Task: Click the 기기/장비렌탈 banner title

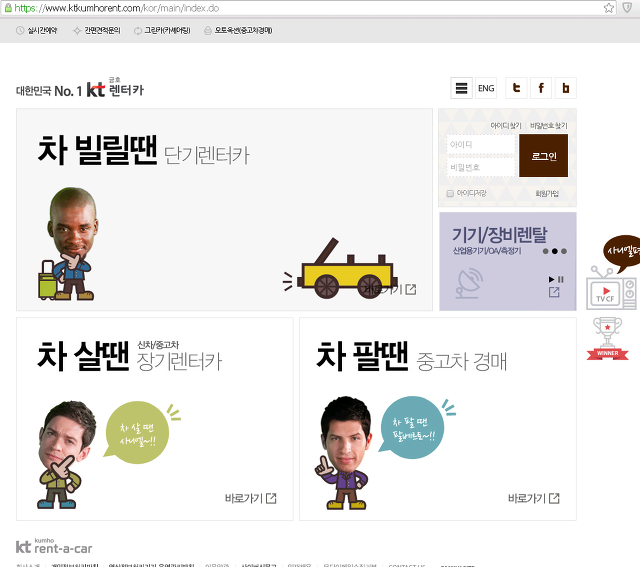Action: (500, 234)
